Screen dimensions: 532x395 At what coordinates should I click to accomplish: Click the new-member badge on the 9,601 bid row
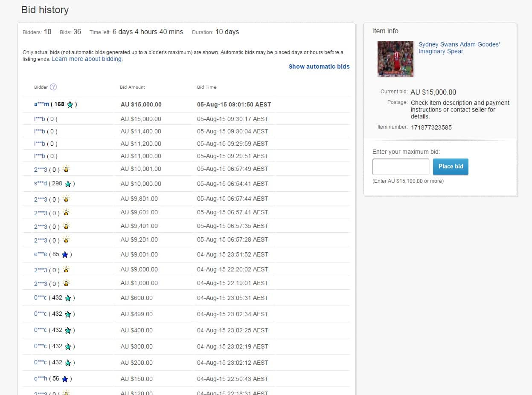point(66,213)
